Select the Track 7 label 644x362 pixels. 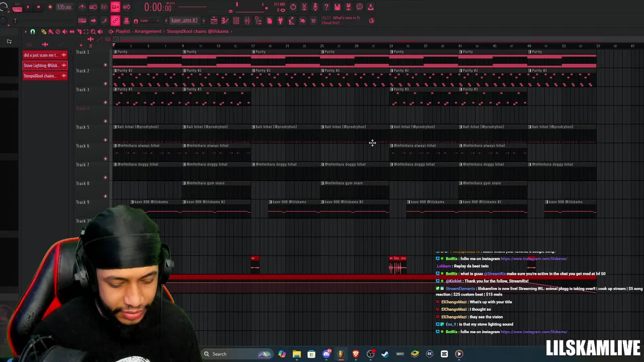tap(83, 164)
